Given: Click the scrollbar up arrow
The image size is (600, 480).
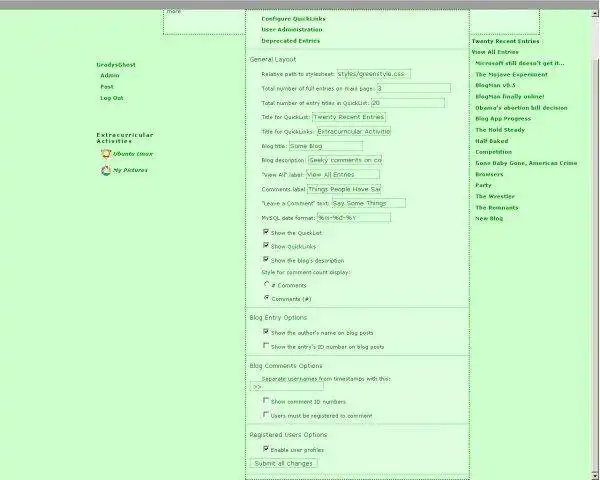Looking at the screenshot, I should (595, 13).
